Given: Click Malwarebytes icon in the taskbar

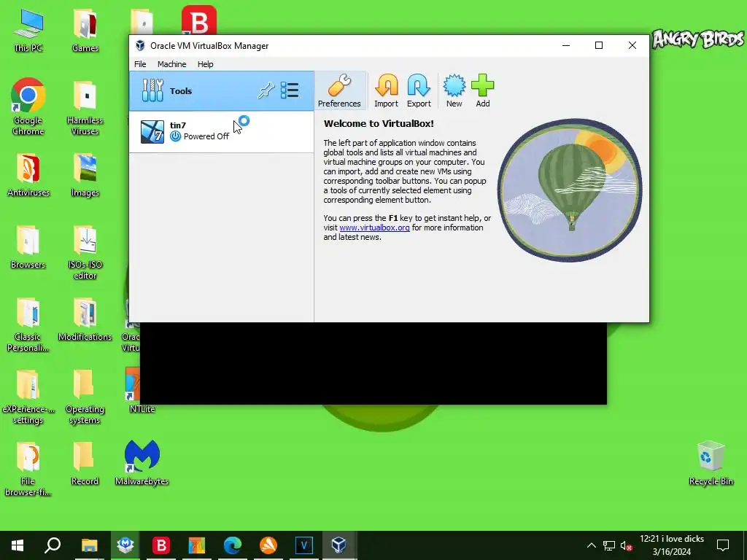Looking at the screenshot, I should (x=125, y=545).
